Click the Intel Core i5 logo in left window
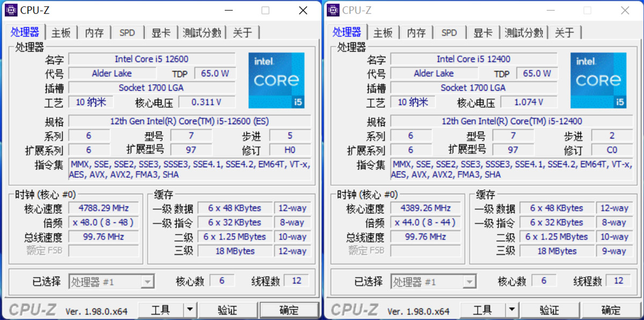This screenshot has width=644, height=320. click(x=276, y=80)
